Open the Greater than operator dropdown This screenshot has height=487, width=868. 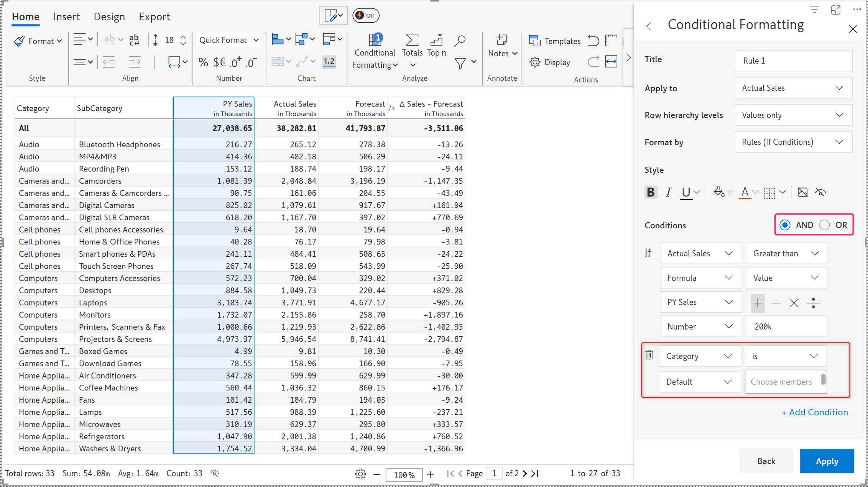(x=786, y=253)
